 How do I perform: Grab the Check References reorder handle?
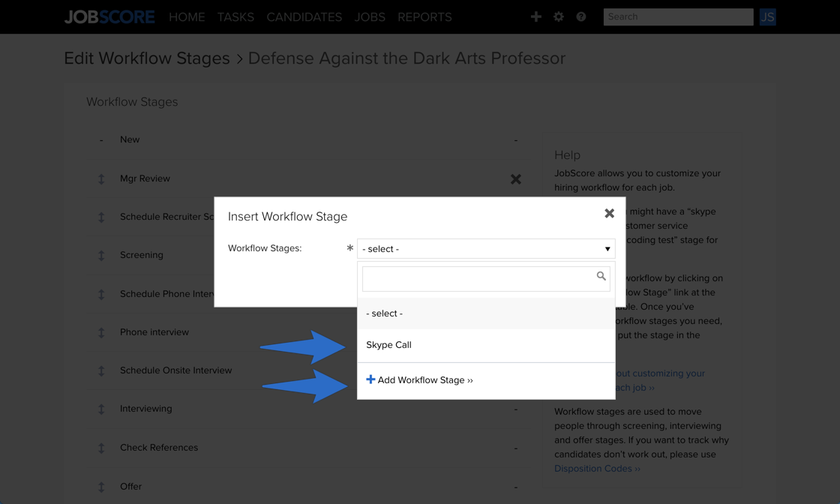(101, 448)
